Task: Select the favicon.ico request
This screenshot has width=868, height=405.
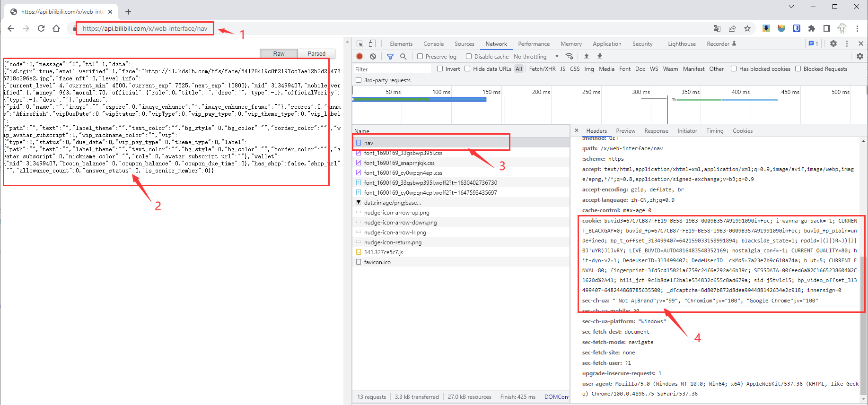Action: pos(461,262)
